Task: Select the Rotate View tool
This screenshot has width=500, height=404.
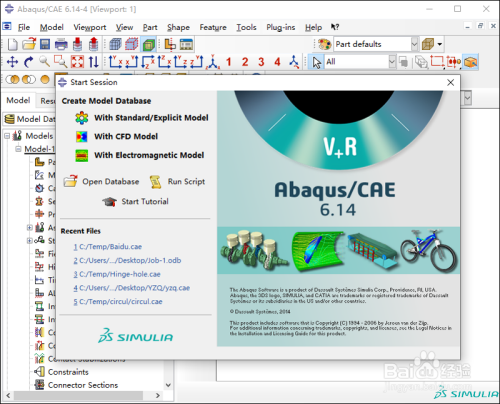Action: (29, 62)
